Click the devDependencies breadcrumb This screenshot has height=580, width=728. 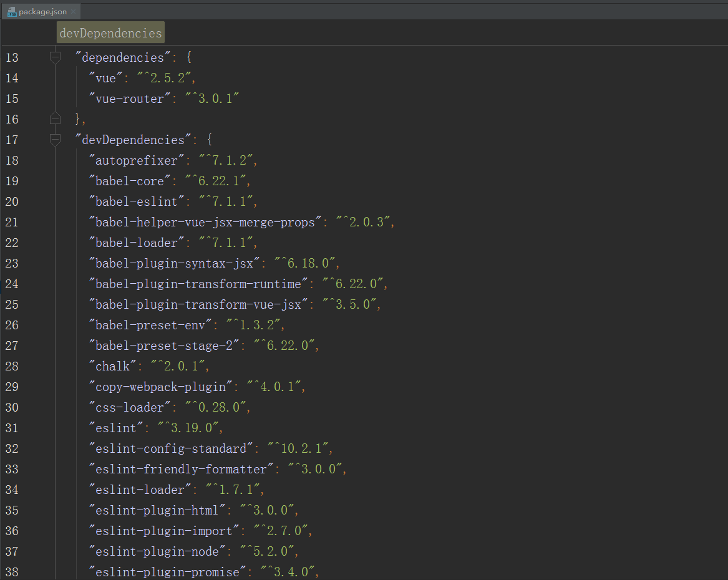tap(110, 33)
